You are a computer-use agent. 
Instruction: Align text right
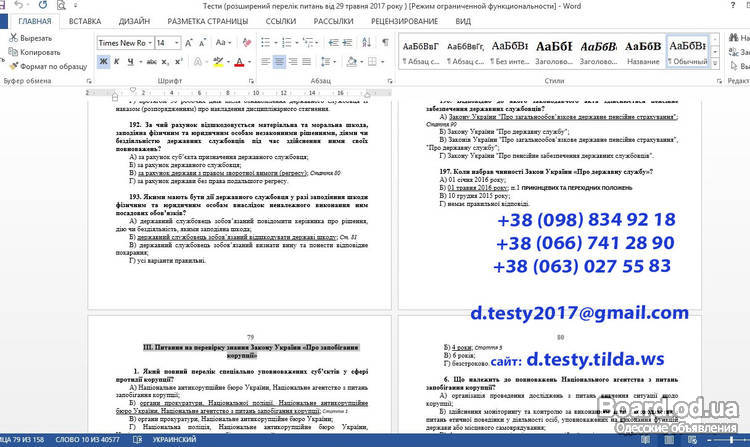[293, 62]
